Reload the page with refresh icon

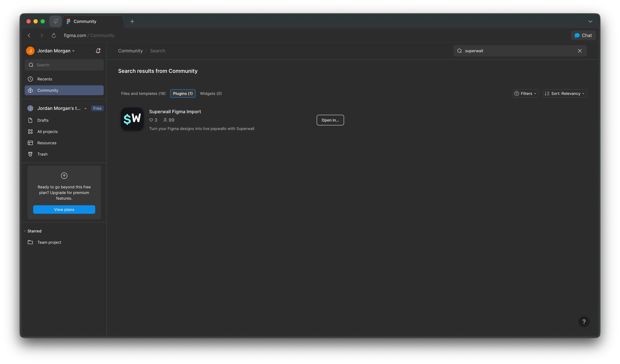[x=54, y=35]
